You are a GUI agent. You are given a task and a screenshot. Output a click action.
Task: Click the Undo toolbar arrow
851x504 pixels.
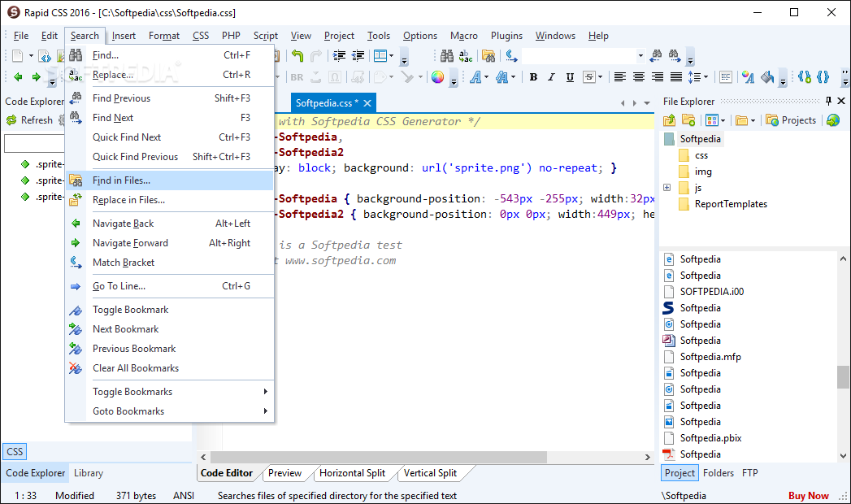297,55
